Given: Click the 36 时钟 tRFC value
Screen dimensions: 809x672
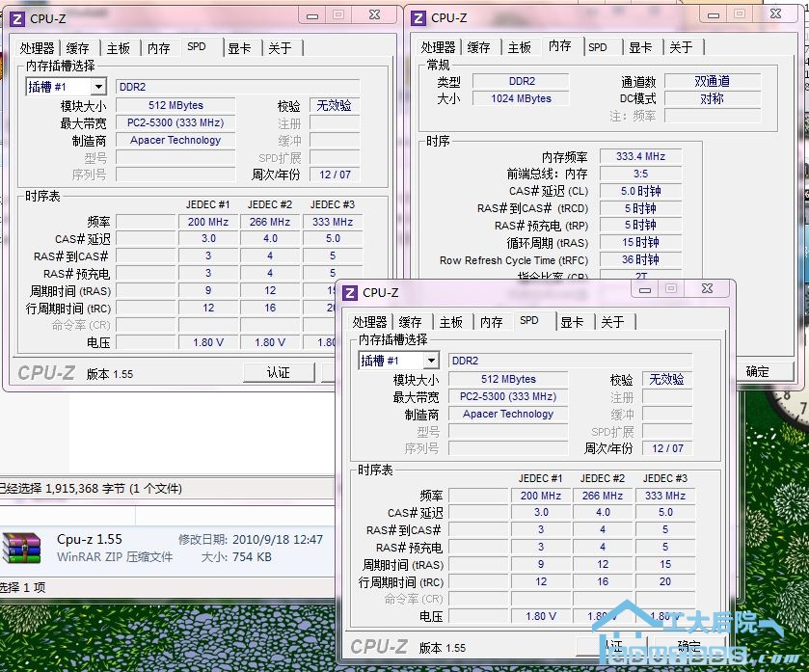Looking at the screenshot, I should [640, 259].
